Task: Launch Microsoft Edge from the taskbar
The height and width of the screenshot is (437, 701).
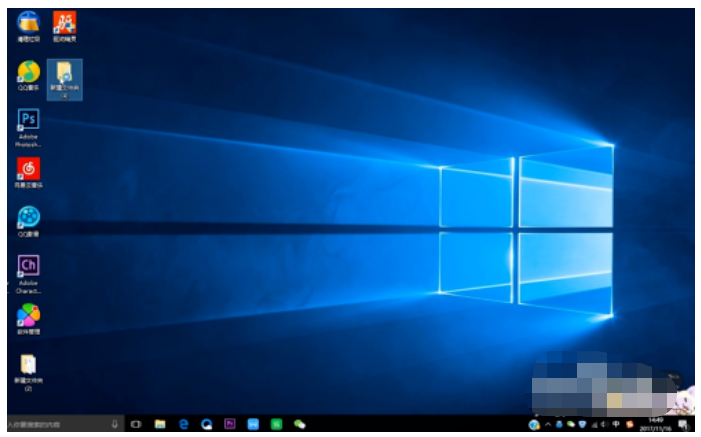Action: (x=183, y=425)
